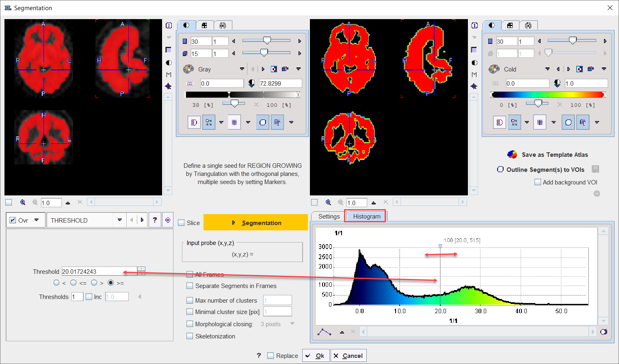Check the Inc thresholds checkbox

[x=89, y=297]
